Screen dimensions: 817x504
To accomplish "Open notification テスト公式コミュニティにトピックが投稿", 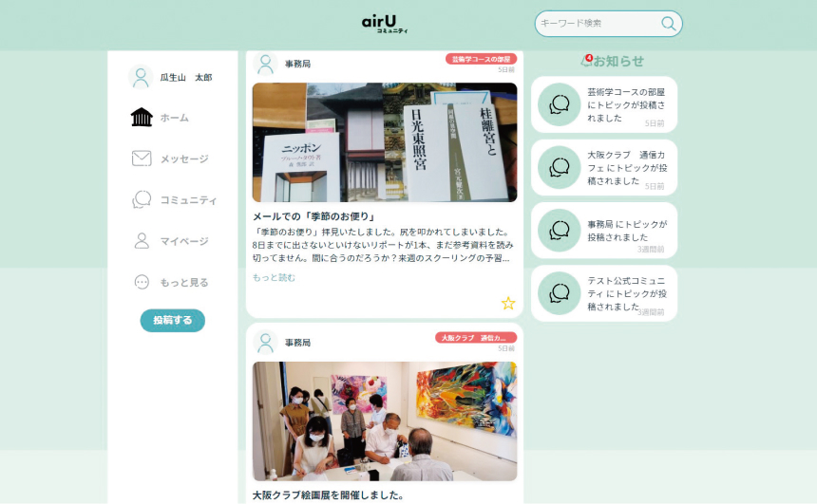I will pyautogui.click(x=604, y=293).
